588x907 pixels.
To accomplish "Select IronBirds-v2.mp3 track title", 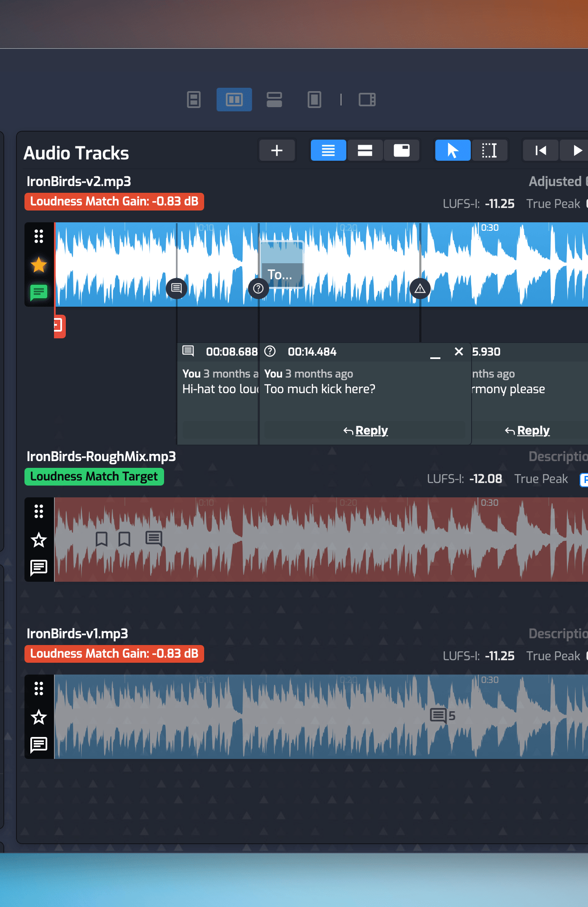I will click(x=79, y=181).
